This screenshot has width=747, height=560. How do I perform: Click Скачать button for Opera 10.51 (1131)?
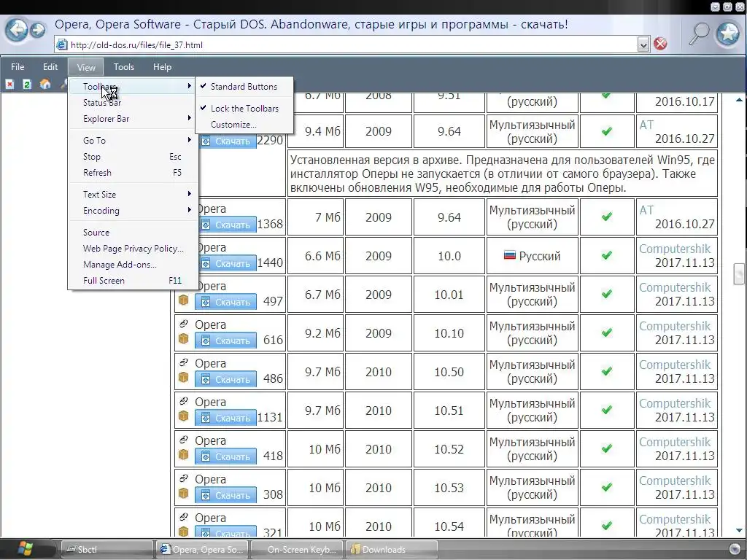click(x=226, y=418)
